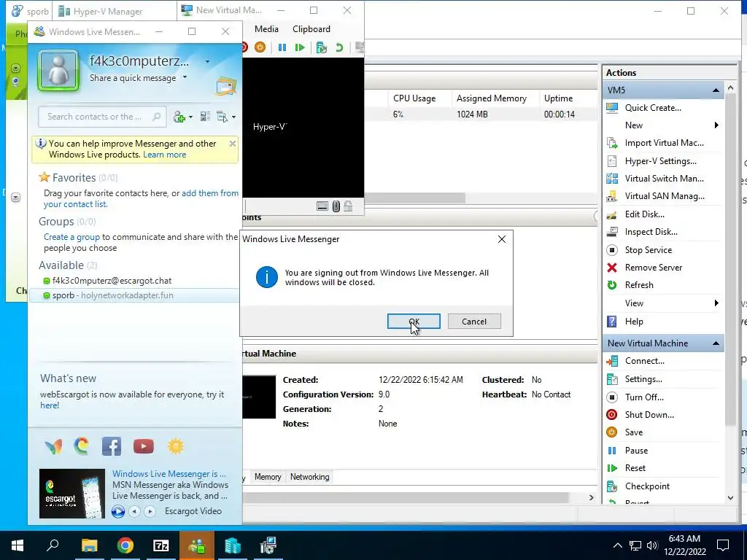Screen dimensions: 747x560
Task: Switch to the Networking tab
Action: click(x=309, y=477)
